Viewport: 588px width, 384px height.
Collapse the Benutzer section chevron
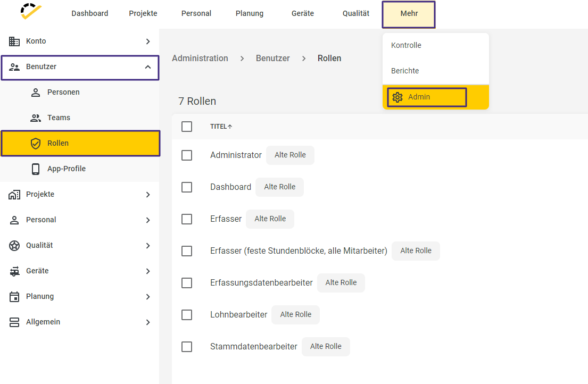pos(148,67)
